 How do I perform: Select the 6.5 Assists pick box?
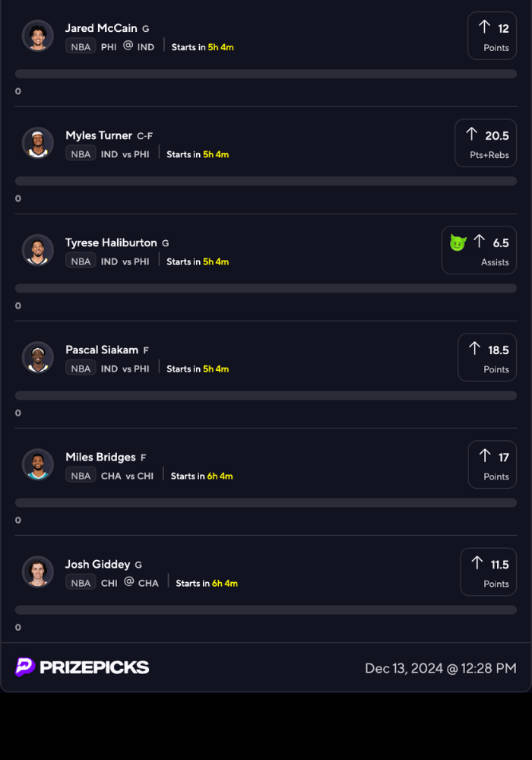[x=479, y=250]
